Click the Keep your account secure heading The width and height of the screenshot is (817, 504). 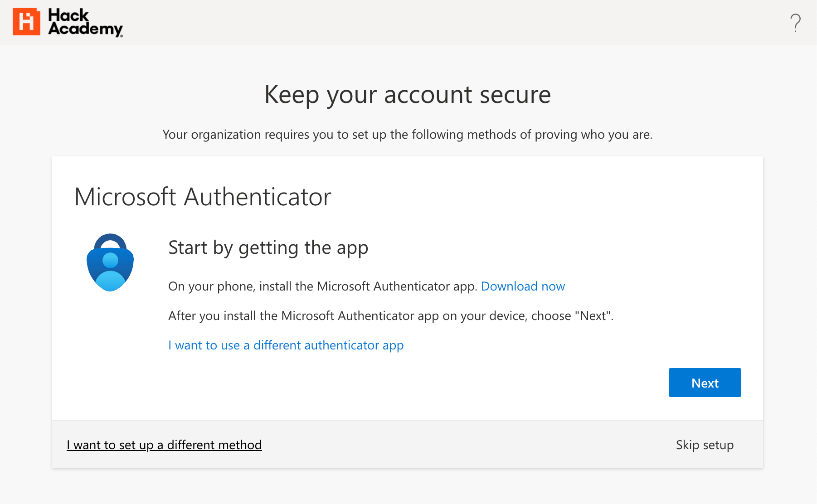[x=408, y=95]
